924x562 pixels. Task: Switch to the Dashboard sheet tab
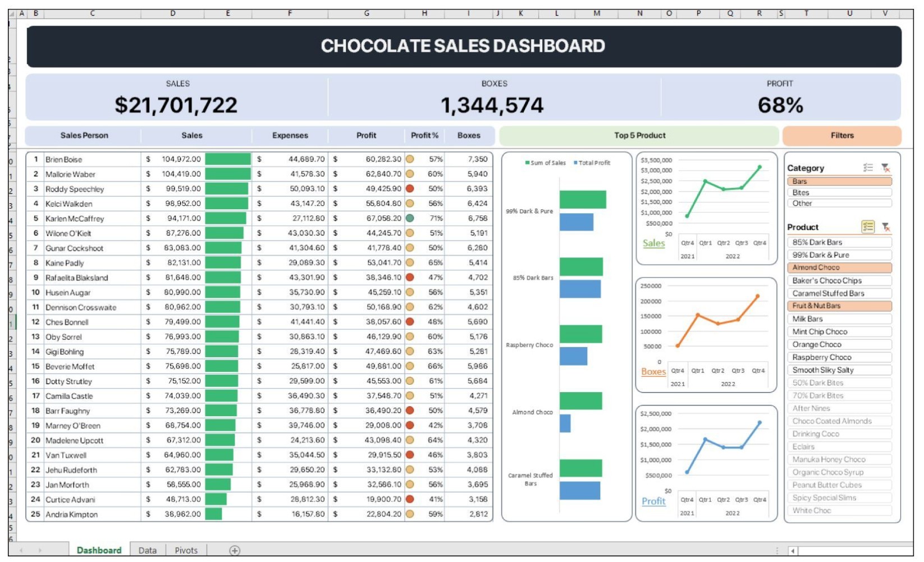[x=99, y=550]
